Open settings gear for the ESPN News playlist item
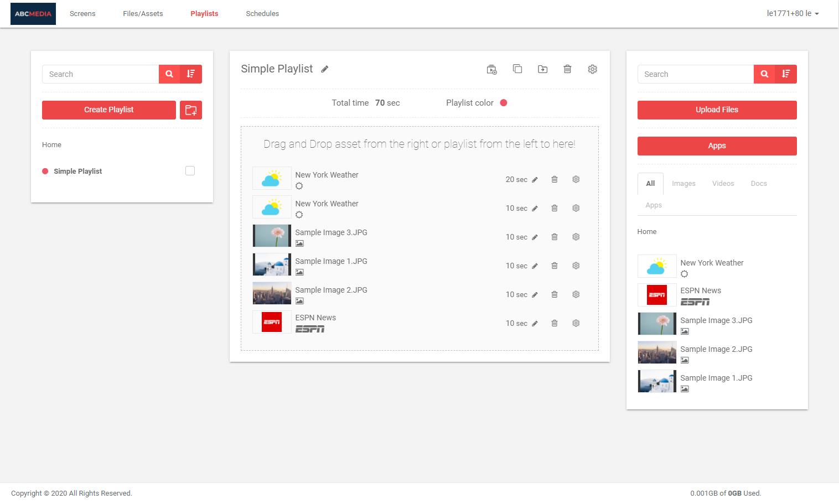839x504 pixels. pos(576,323)
